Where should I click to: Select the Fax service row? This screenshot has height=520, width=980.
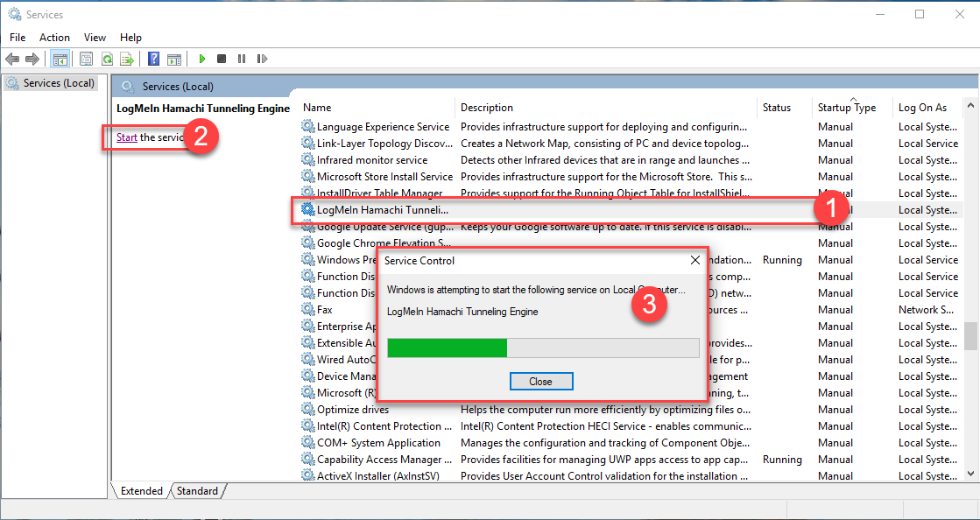click(324, 309)
